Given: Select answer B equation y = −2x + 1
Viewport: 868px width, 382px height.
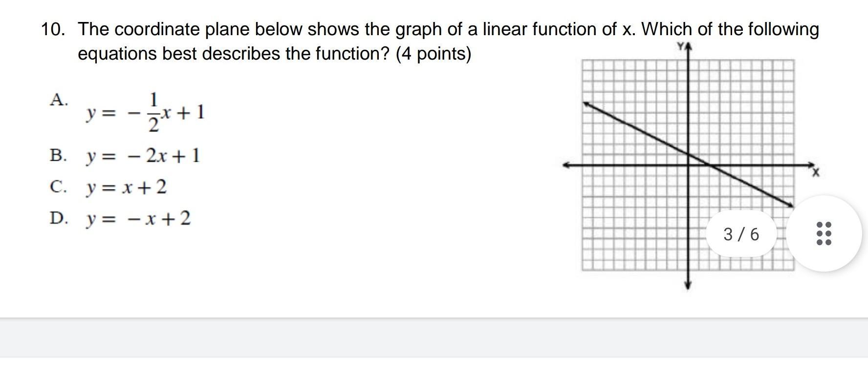Looking at the screenshot, I should tap(143, 156).
